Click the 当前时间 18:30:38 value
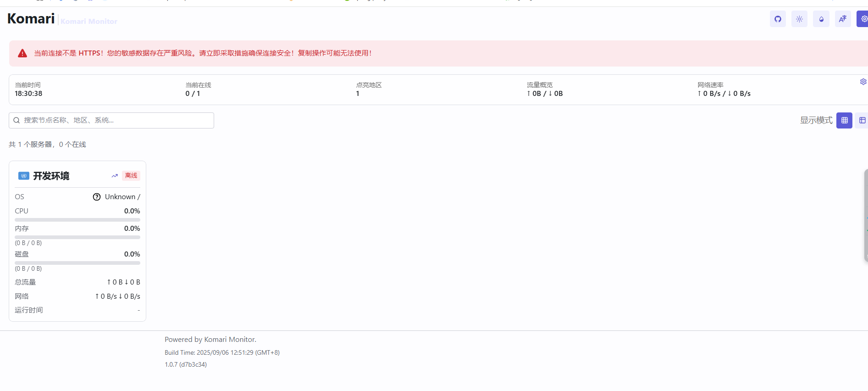Image resolution: width=868 pixels, height=391 pixels. pos(28,94)
